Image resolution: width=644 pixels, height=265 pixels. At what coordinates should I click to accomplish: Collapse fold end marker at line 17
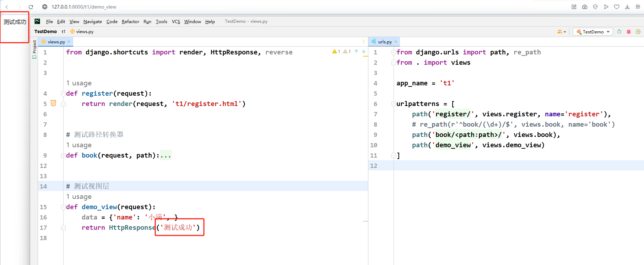click(x=63, y=228)
